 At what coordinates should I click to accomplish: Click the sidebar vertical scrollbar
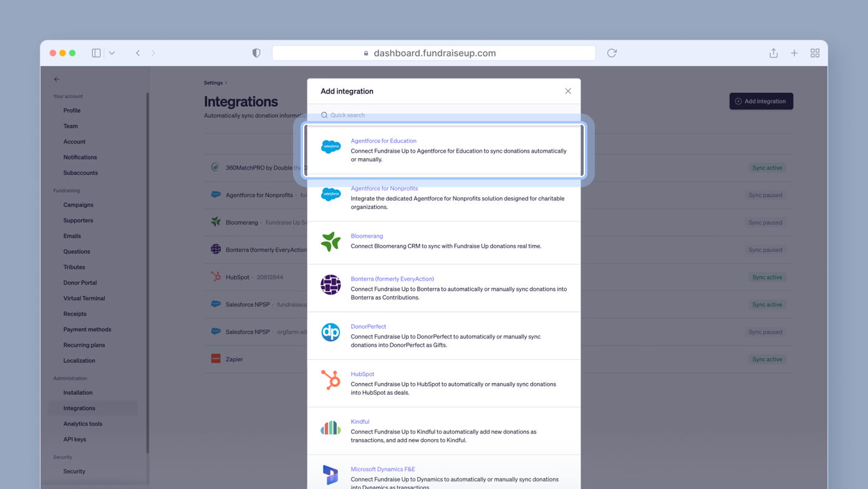(147, 273)
